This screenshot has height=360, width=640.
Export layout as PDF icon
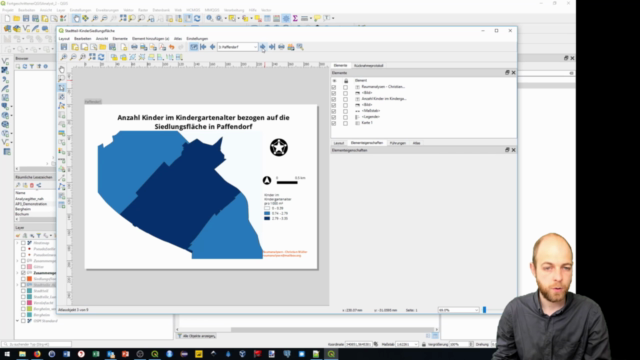click(162, 47)
